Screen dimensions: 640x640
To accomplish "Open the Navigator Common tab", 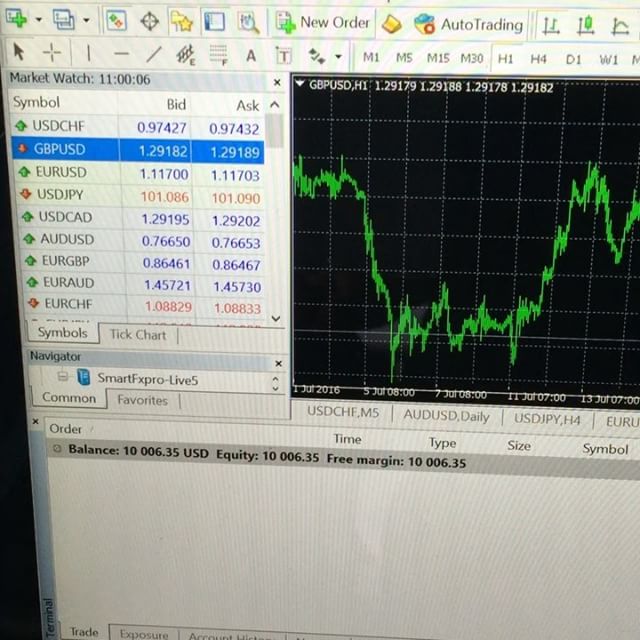I will click(69, 398).
